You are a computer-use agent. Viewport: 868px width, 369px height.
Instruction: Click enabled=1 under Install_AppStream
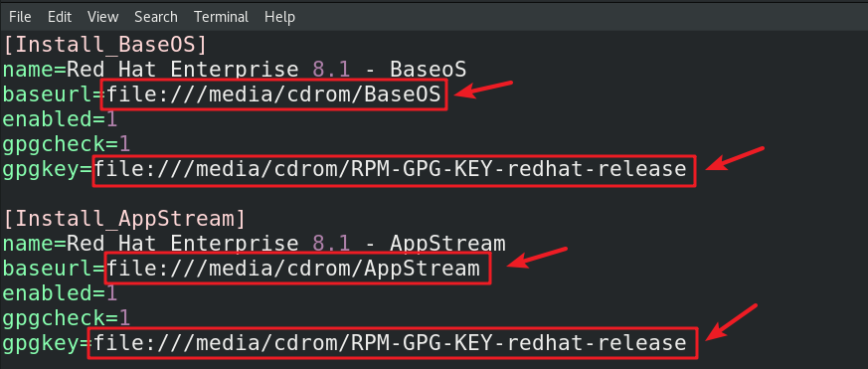[x=60, y=292]
